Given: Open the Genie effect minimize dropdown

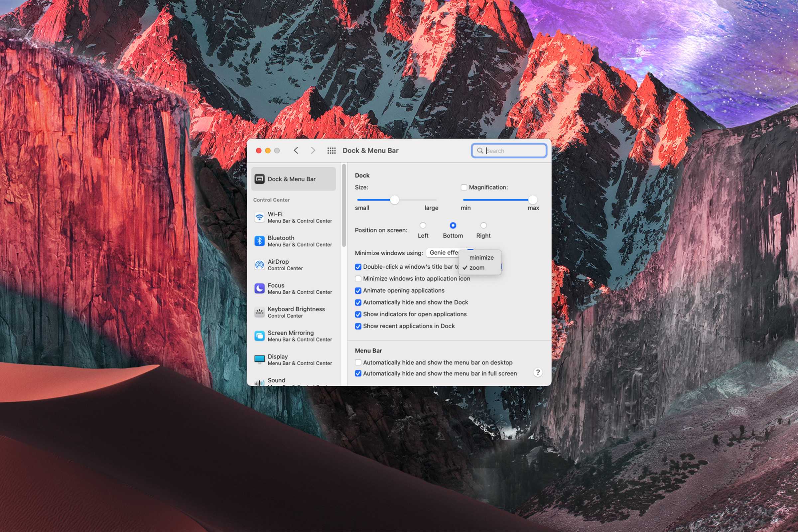Looking at the screenshot, I should coord(443,252).
